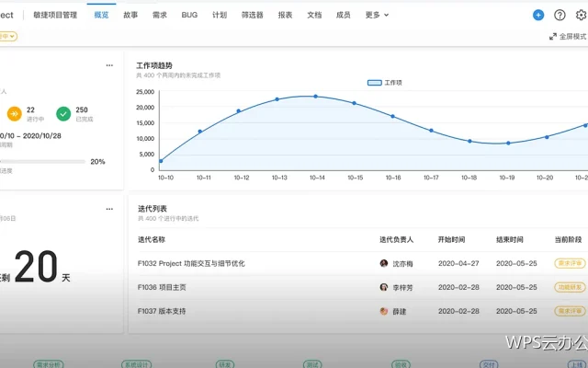Image resolution: width=588 pixels, height=368 pixels.
Task: Expand the 更多 menu
Action: click(377, 15)
